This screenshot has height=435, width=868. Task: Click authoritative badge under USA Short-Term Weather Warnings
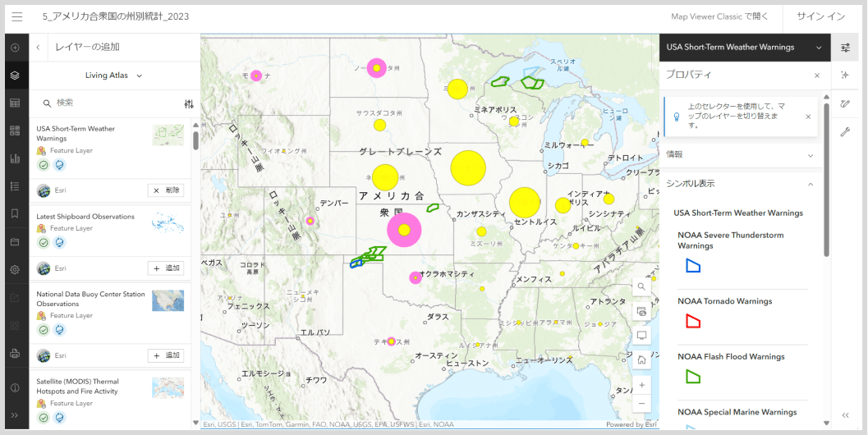(x=44, y=165)
